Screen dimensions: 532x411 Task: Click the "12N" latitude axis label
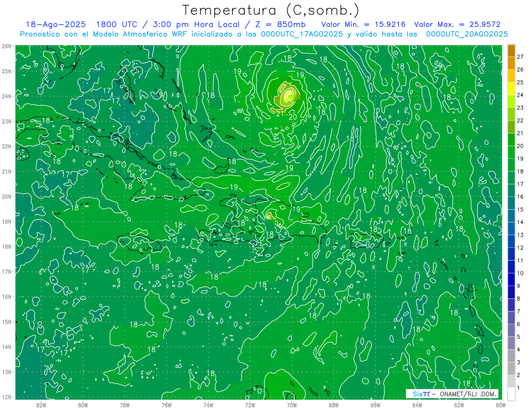[7, 397]
